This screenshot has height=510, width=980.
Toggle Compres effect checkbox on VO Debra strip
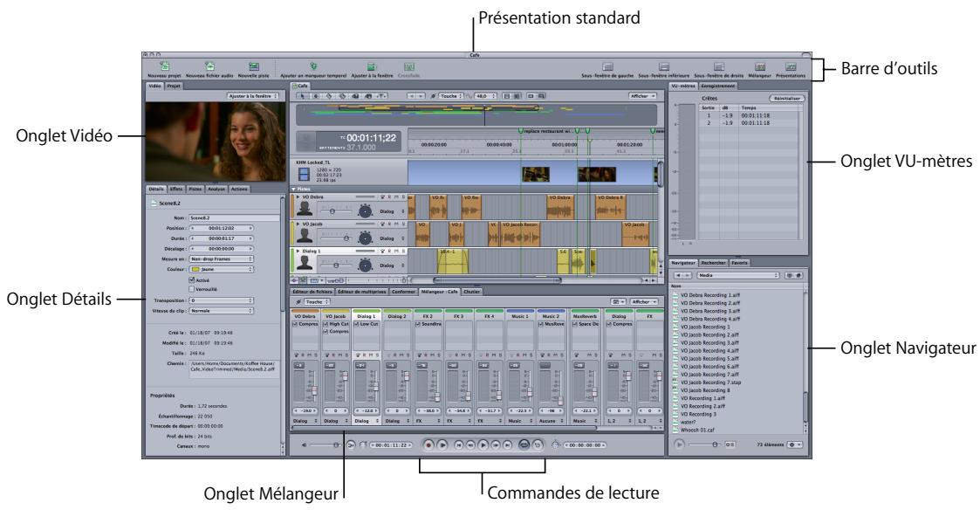(x=295, y=324)
